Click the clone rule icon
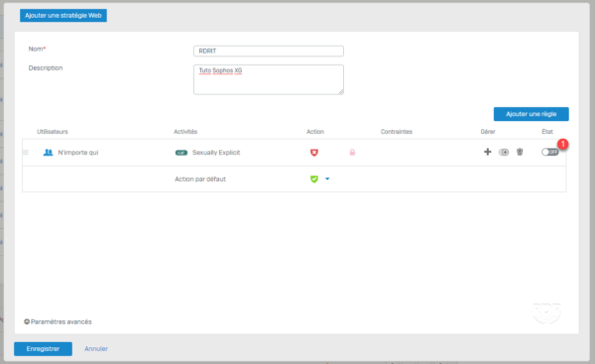This screenshot has height=364, width=595. click(x=504, y=152)
